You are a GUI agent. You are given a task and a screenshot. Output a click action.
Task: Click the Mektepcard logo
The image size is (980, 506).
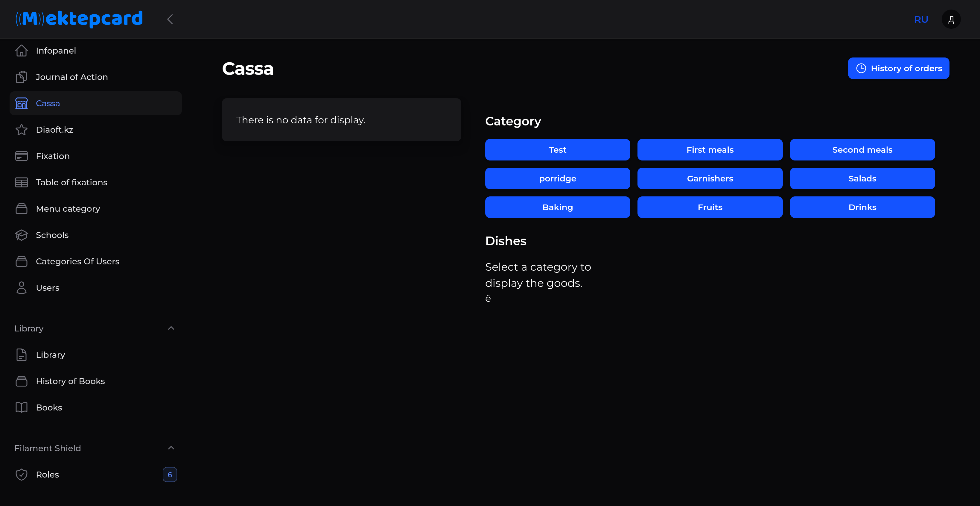tap(79, 19)
